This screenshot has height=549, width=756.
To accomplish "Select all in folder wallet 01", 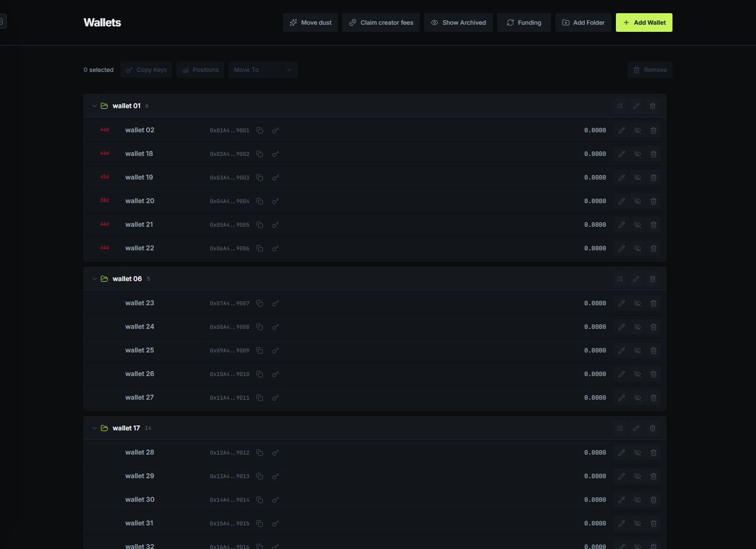I will (x=620, y=106).
